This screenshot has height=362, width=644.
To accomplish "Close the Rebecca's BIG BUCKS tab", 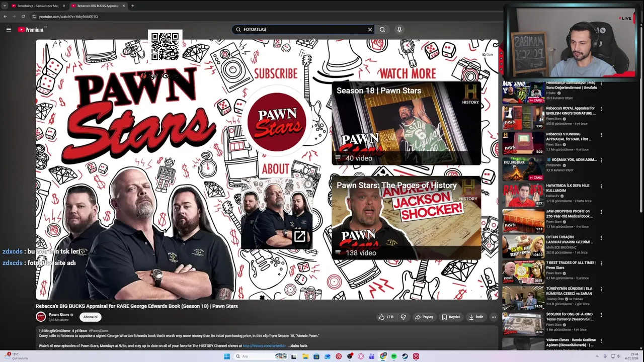I will pyautogui.click(x=123, y=6).
